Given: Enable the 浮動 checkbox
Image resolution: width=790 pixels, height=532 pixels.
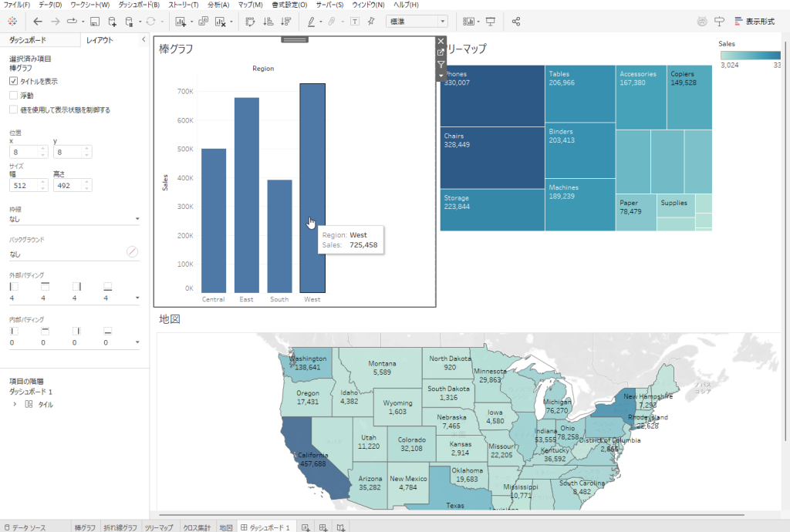Looking at the screenshot, I should point(13,96).
